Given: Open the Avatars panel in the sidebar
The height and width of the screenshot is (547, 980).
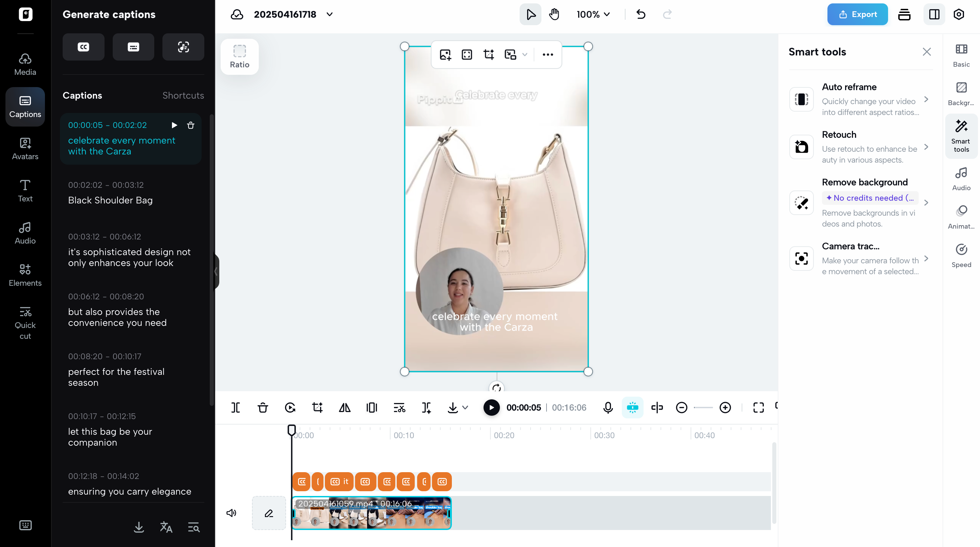Looking at the screenshot, I should tap(25, 149).
